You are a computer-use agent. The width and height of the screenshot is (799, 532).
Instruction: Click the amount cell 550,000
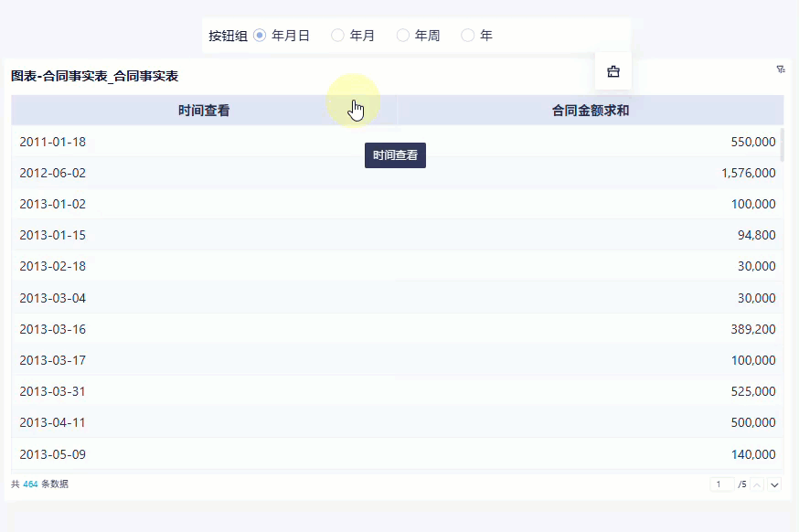coord(753,142)
